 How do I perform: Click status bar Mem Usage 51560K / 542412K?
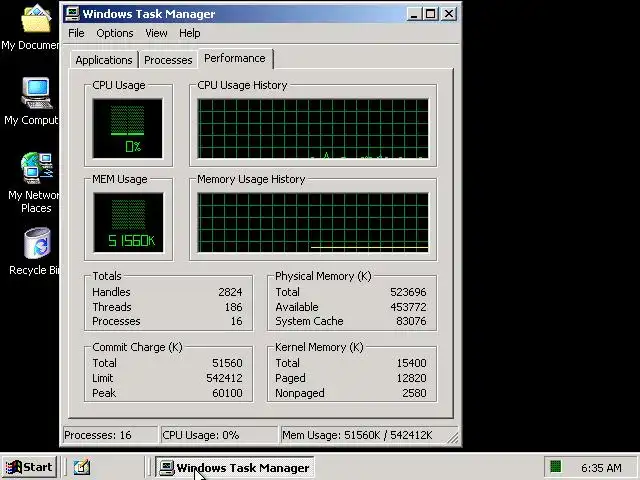point(363,435)
